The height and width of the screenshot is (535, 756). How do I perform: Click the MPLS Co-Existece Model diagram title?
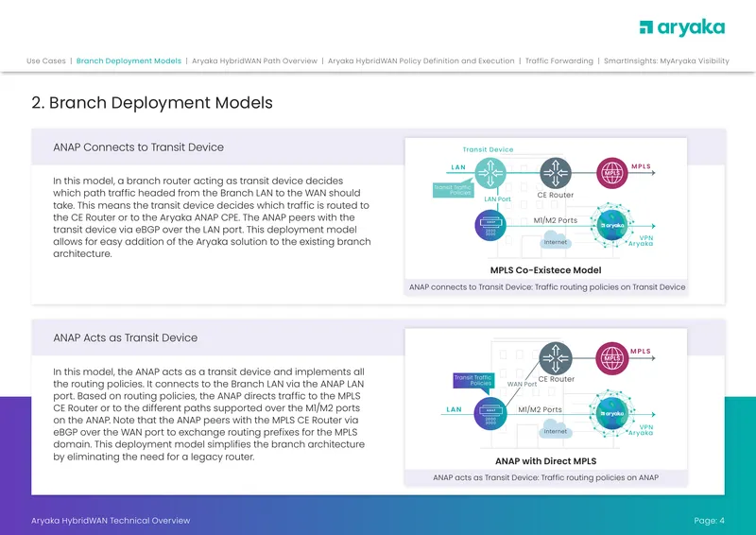546,270
